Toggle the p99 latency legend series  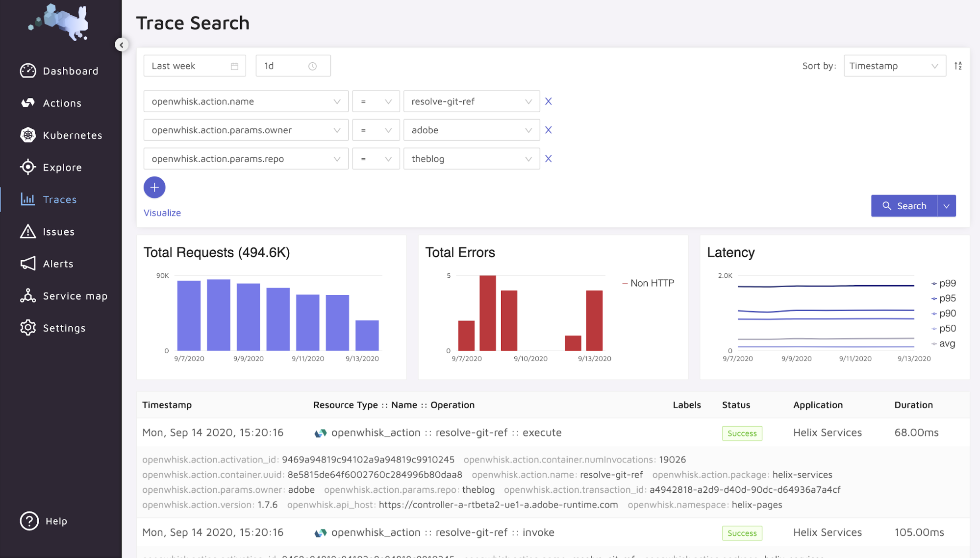[944, 283]
